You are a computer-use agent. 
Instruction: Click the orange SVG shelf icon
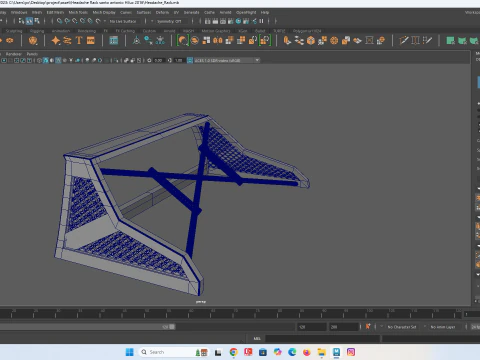[x=91, y=41]
